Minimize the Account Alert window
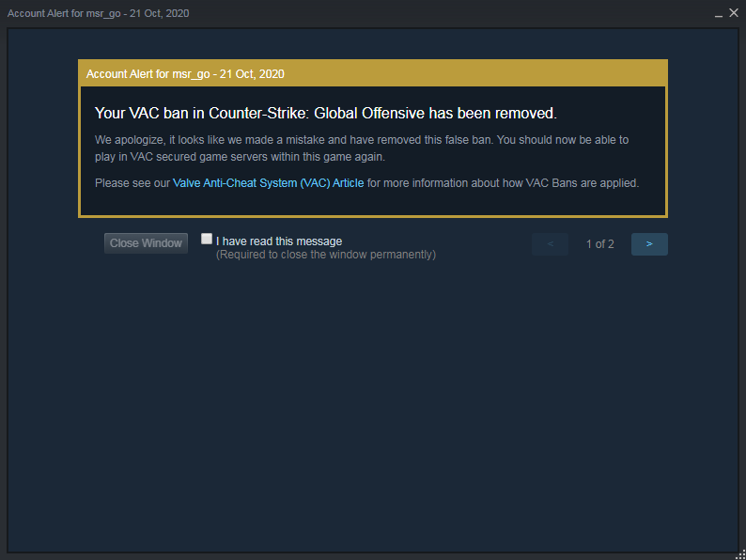746x560 pixels. [x=719, y=14]
